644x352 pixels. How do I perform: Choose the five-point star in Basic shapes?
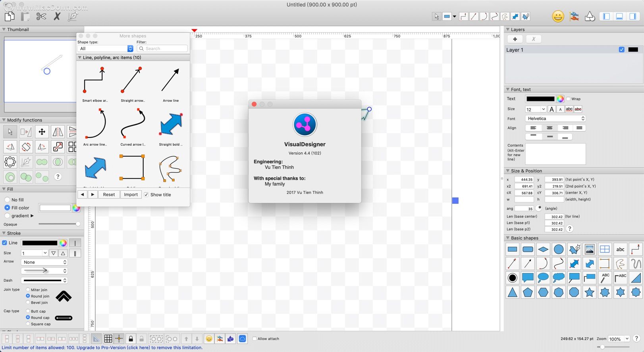click(590, 292)
